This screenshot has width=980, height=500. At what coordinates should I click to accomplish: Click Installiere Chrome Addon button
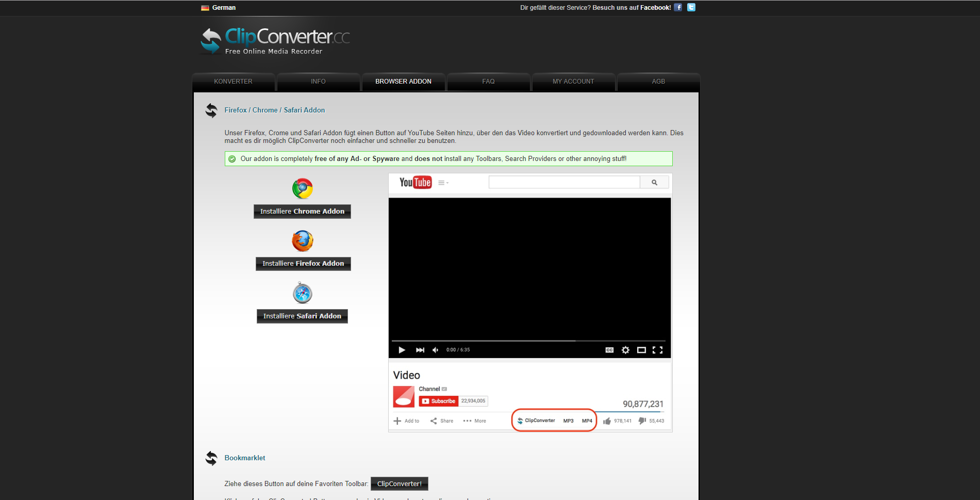coord(302,212)
